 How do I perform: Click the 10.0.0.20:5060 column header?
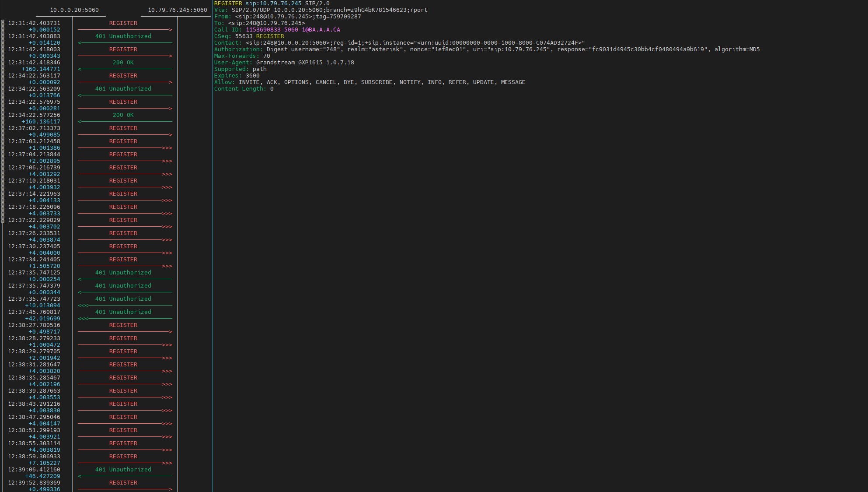pyautogui.click(x=74, y=10)
